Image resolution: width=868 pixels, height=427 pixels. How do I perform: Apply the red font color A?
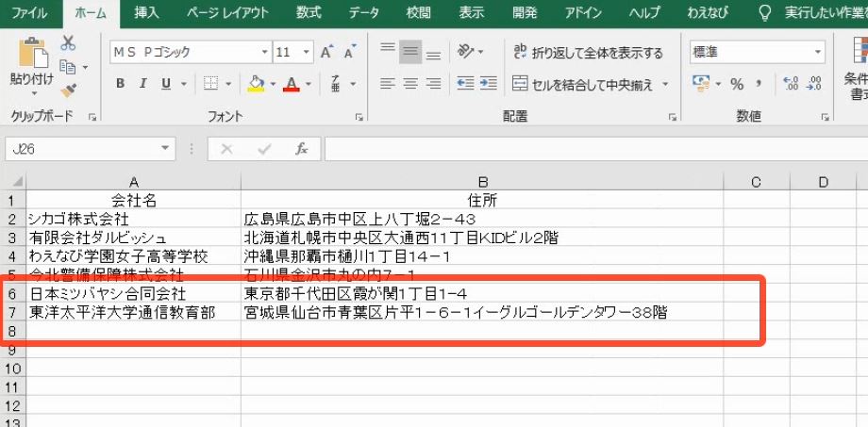[292, 84]
